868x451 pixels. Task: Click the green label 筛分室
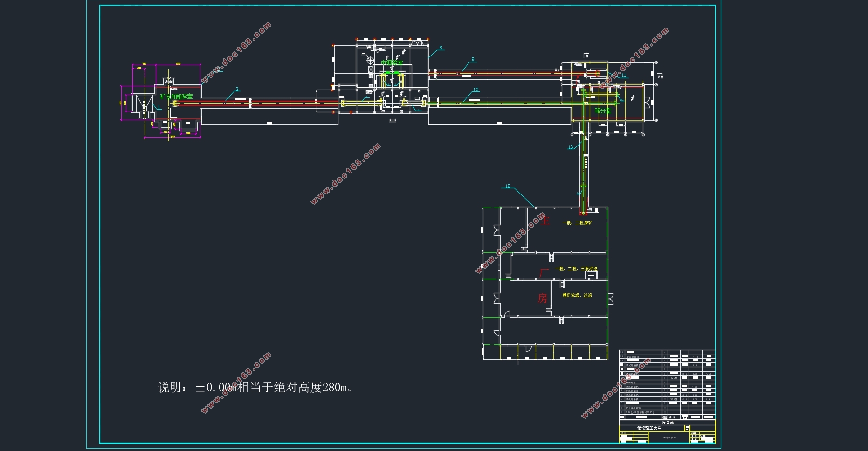click(x=603, y=111)
